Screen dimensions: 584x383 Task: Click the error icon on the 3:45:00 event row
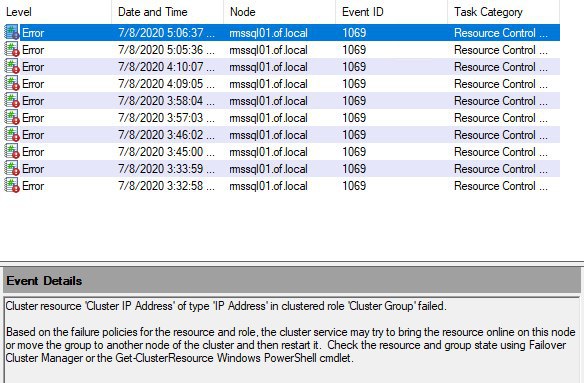click(12, 152)
